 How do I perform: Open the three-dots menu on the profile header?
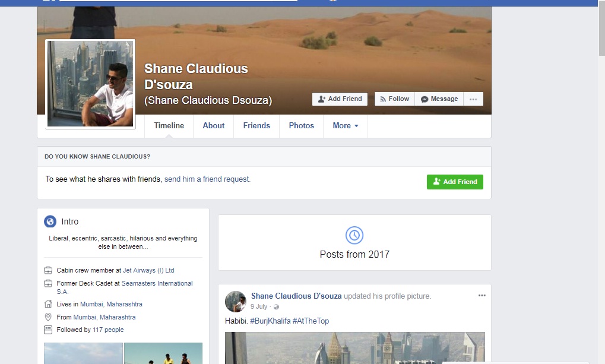[473, 99]
